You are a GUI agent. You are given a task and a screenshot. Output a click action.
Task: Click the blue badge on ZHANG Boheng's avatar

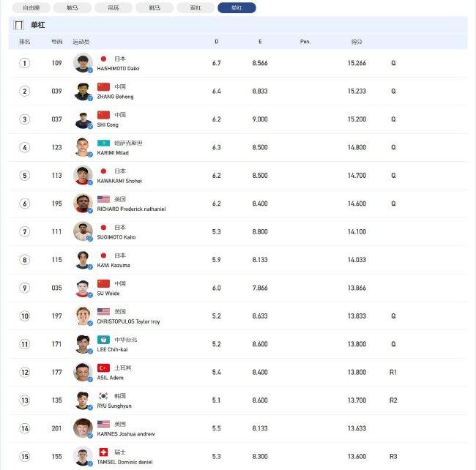[90, 98]
